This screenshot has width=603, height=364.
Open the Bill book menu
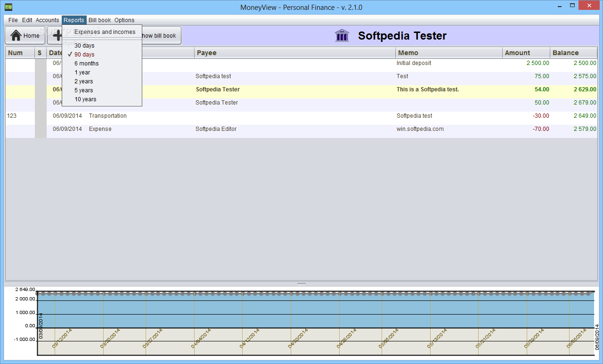click(100, 20)
